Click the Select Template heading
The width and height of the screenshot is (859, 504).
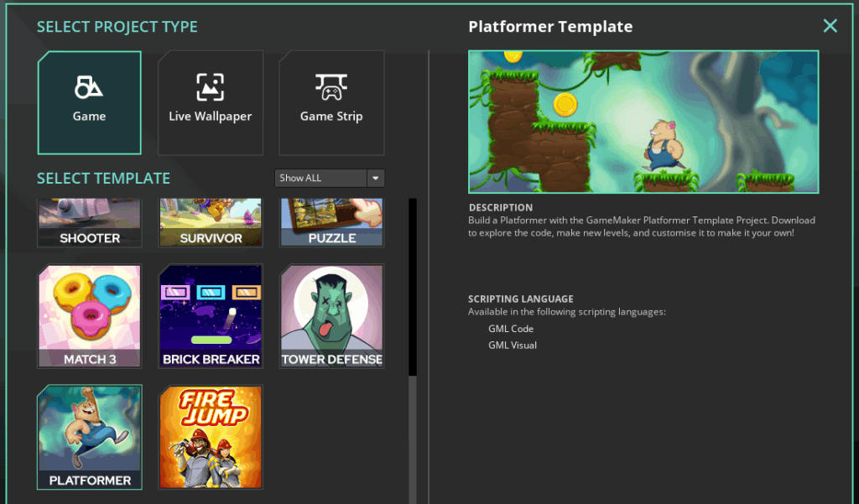103,179
